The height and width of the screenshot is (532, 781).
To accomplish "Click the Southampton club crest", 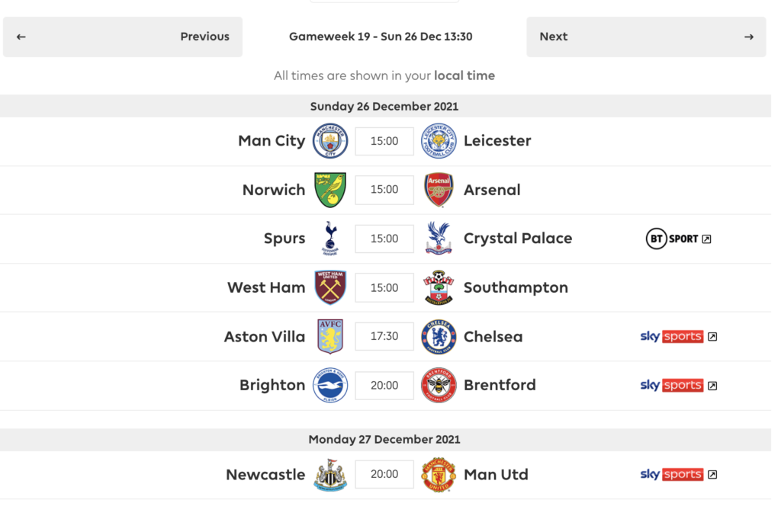I will pos(439,287).
